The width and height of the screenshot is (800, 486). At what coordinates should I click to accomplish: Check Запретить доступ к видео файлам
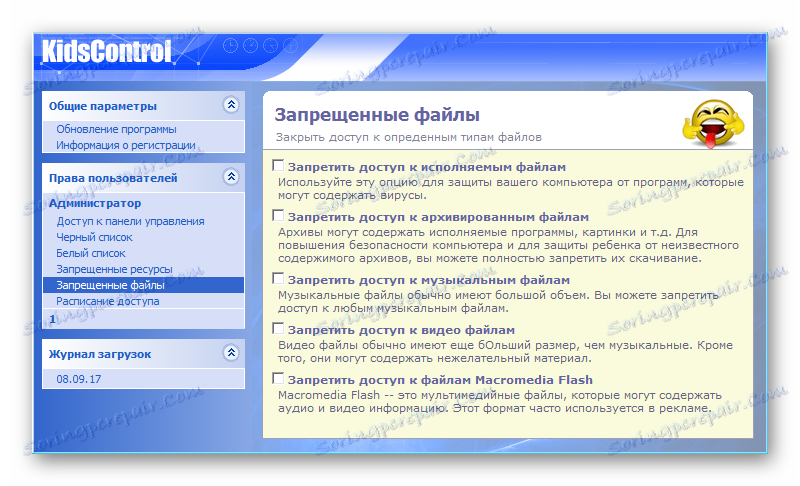coord(278,328)
